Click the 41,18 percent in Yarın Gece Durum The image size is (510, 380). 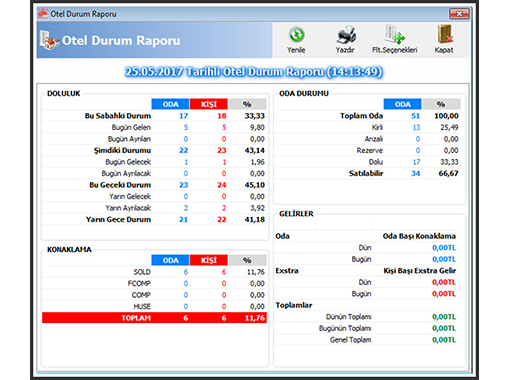click(255, 220)
